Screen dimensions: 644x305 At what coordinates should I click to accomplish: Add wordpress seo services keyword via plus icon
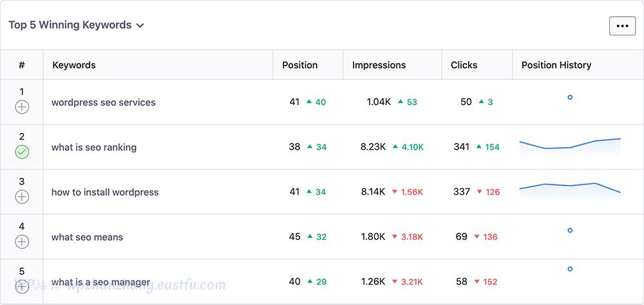point(22,107)
